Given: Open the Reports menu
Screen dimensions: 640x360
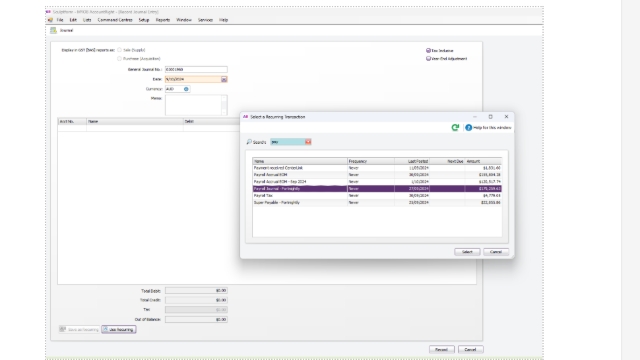Looking at the screenshot, I should click(x=162, y=20).
